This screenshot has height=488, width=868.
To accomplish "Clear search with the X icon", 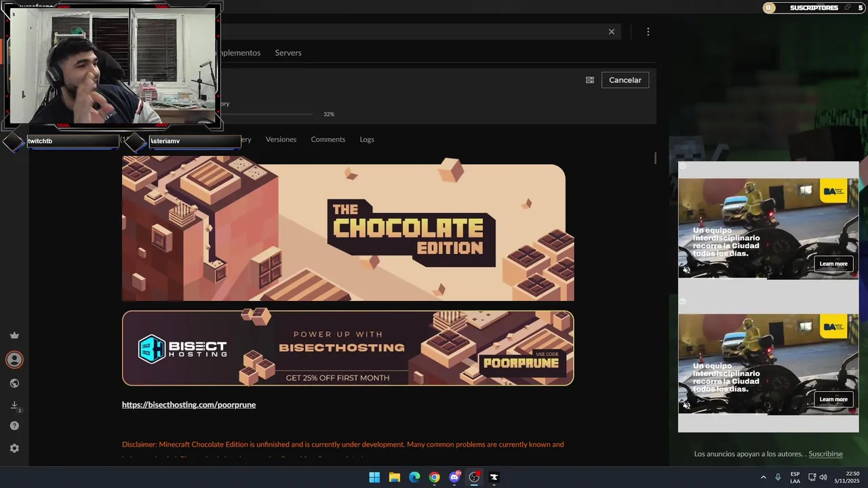I will 612,32.
